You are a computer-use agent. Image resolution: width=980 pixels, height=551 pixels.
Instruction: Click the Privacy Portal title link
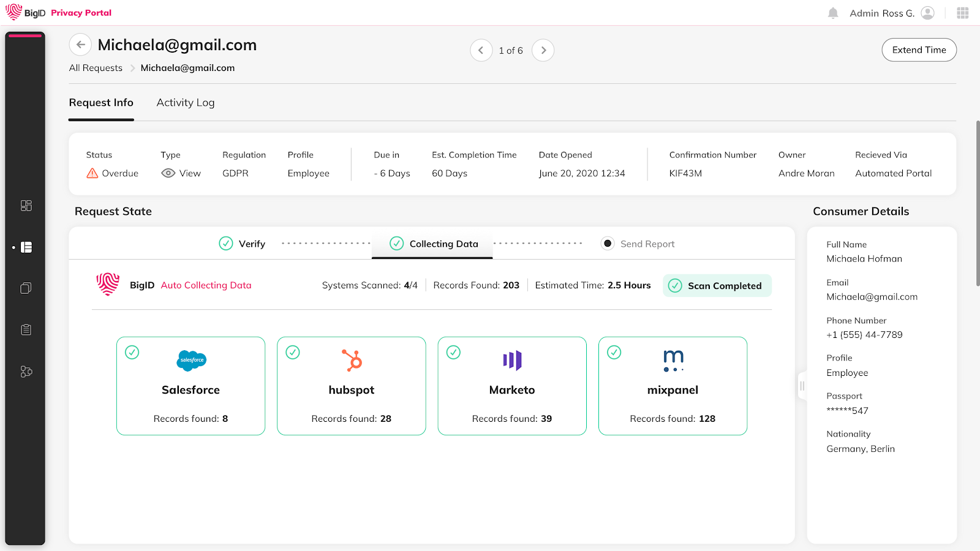(x=81, y=13)
